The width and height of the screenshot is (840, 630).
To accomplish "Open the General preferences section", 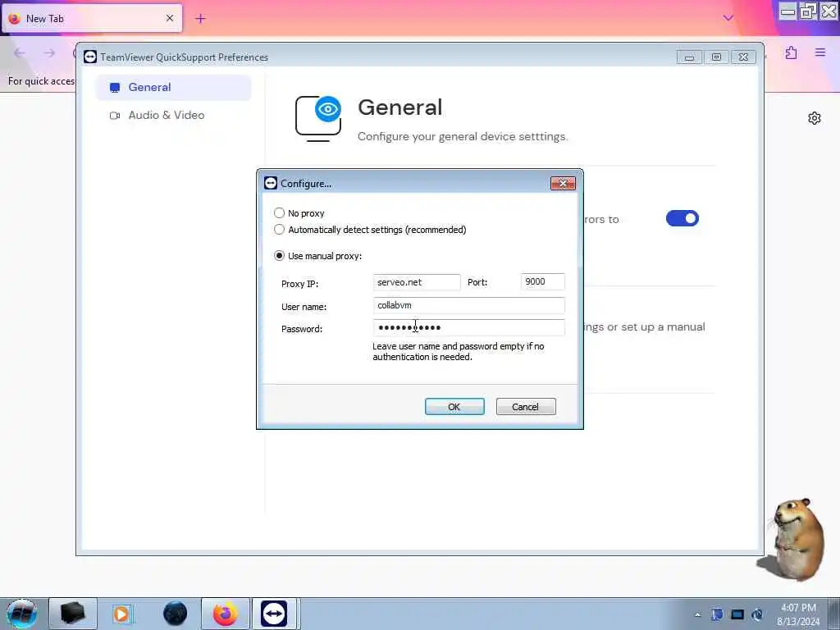I will tap(174, 87).
